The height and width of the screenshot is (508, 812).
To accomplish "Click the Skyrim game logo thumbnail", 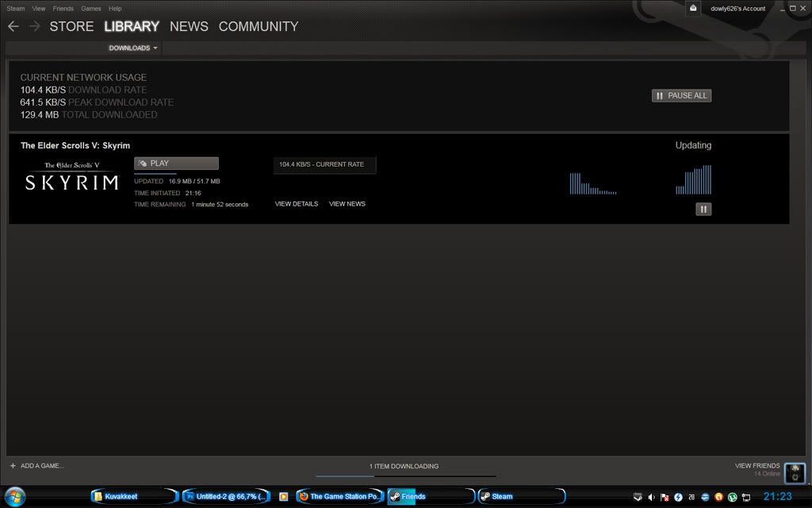I will pyautogui.click(x=72, y=176).
